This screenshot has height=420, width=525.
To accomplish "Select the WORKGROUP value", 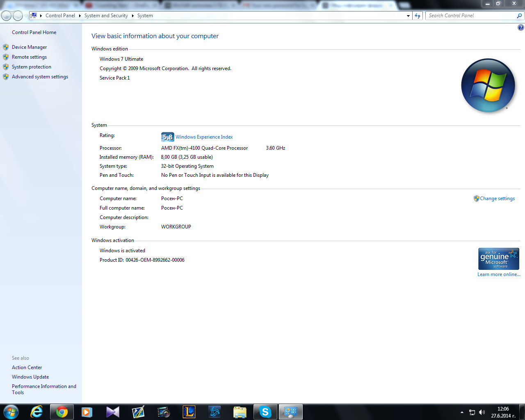I will coord(176,227).
